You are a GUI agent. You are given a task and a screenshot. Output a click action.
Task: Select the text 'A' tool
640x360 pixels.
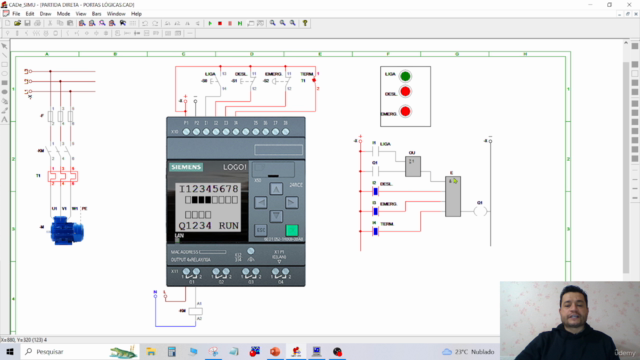tap(4, 120)
